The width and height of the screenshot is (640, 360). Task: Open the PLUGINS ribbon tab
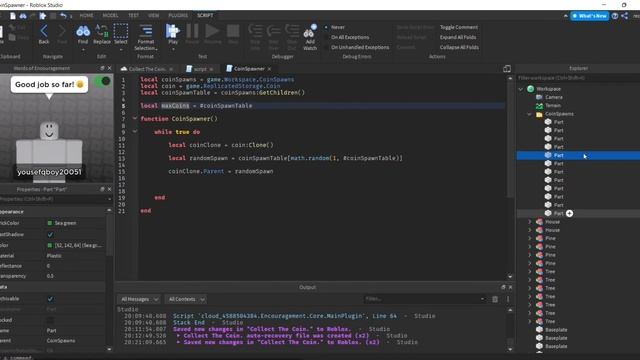(178, 16)
